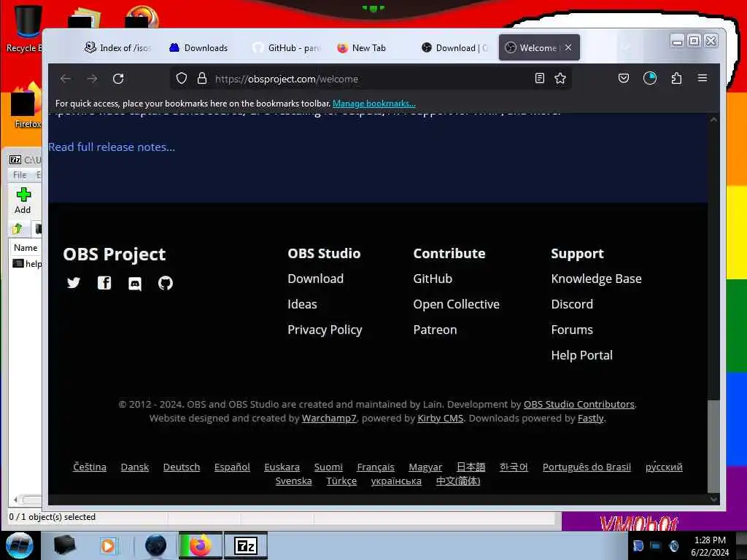Open the Firefox account icon
747x560 pixels.
[x=650, y=78]
